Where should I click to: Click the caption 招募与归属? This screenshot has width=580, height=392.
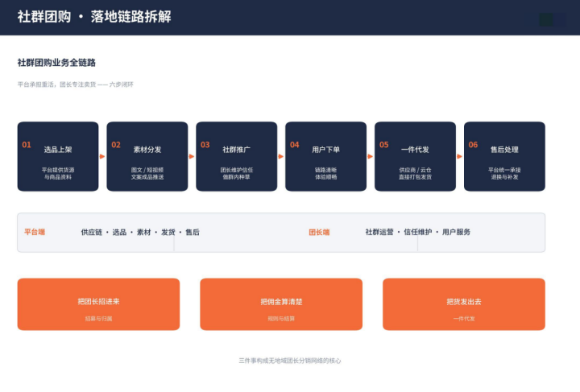tap(99, 319)
